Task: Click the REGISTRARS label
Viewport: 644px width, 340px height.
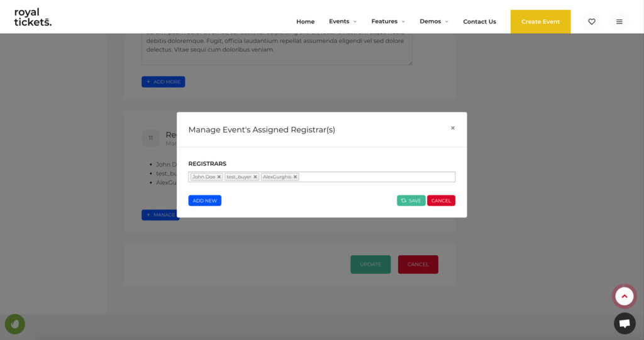Action: coord(207,164)
